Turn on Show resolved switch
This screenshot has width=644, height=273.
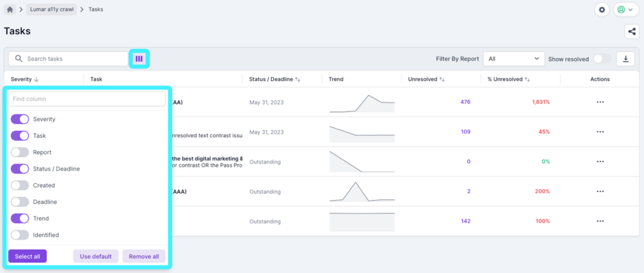602,59
